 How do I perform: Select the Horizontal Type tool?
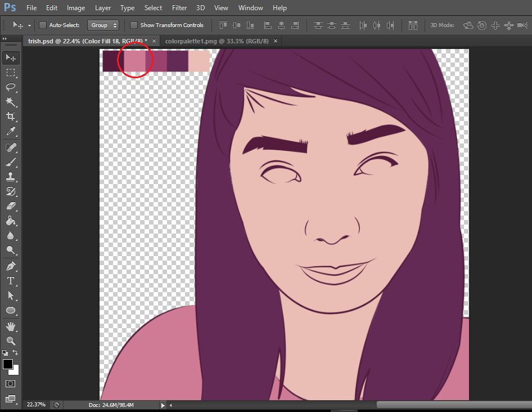tap(11, 281)
